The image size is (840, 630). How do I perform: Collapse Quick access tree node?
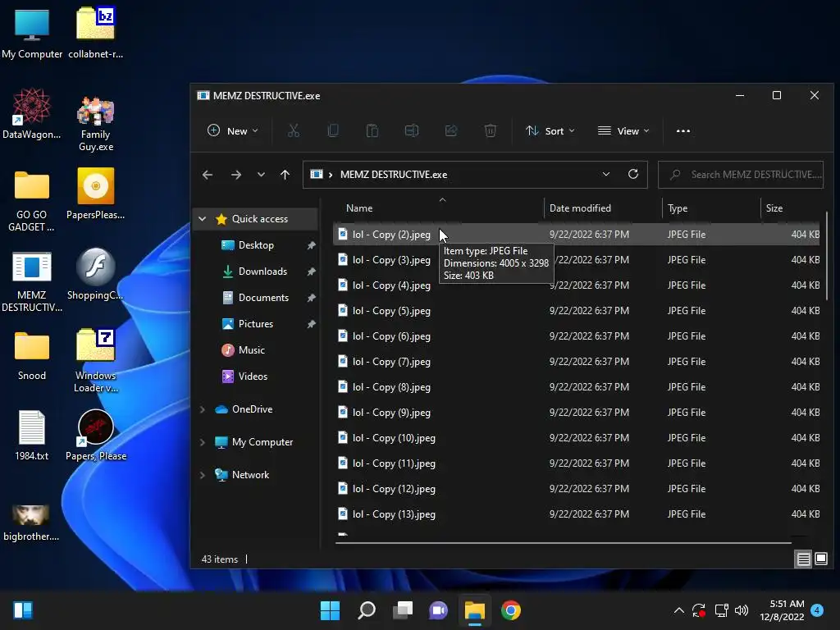pos(202,218)
